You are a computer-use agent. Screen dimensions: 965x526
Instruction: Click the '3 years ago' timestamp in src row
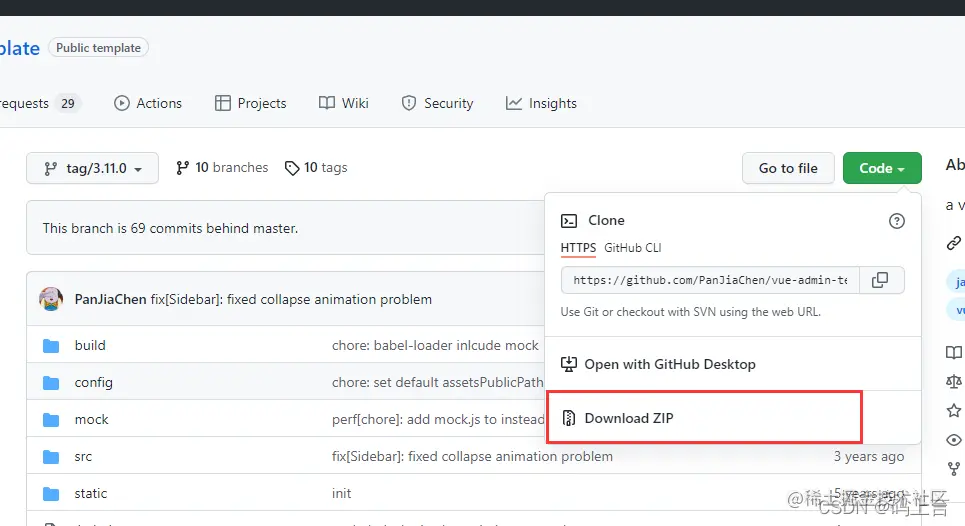tap(869, 456)
